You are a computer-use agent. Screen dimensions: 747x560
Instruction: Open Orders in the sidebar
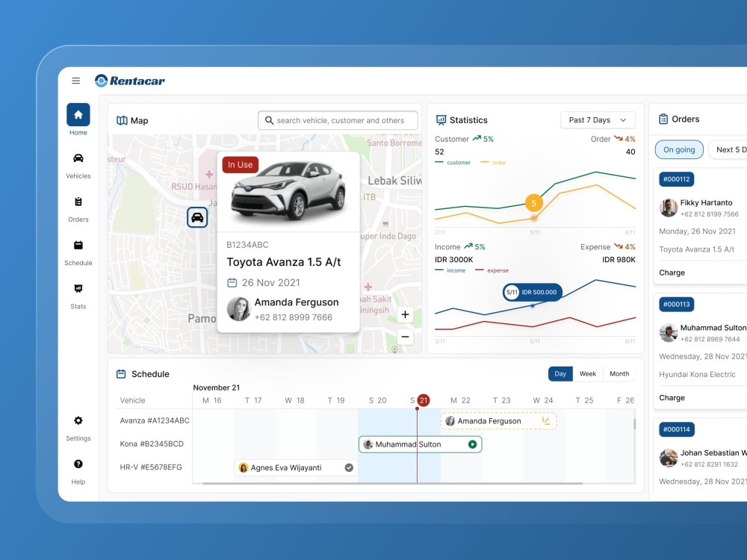(78, 210)
